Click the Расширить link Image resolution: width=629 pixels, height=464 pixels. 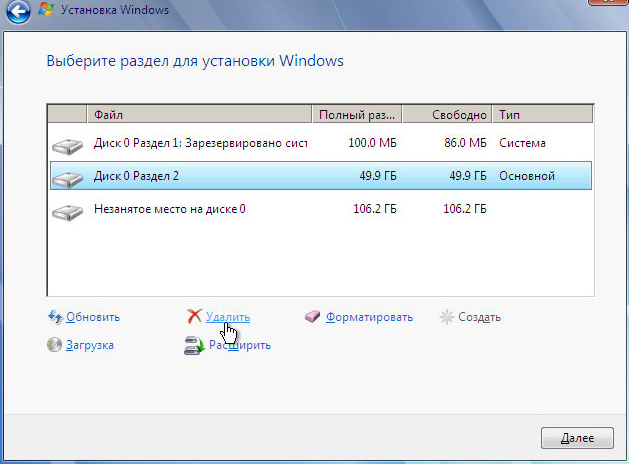tap(240, 345)
